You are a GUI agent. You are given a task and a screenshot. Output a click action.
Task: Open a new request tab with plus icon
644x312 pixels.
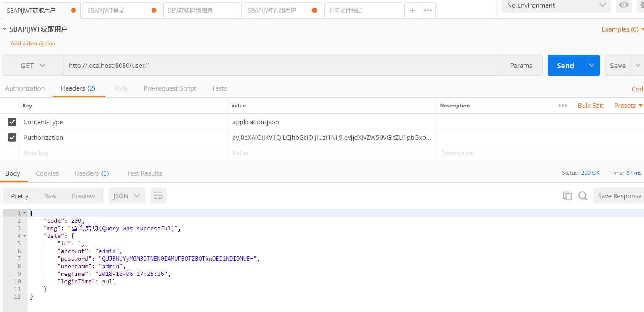coord(412,11)
